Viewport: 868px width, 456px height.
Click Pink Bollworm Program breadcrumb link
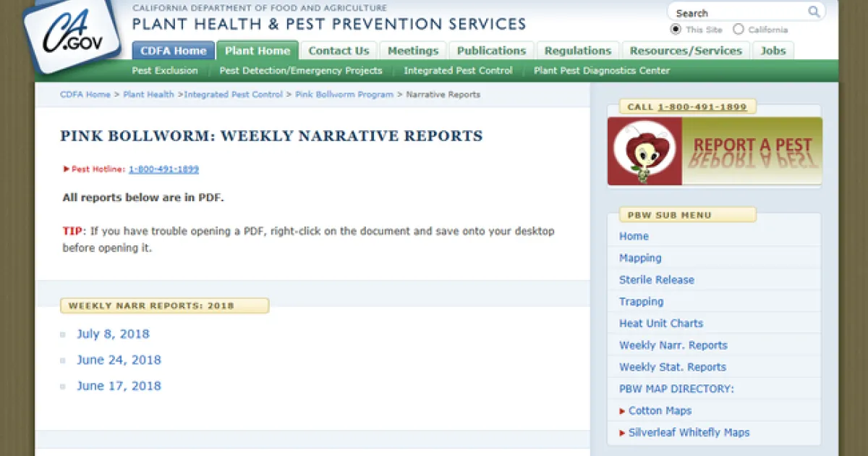coord(344,95)
